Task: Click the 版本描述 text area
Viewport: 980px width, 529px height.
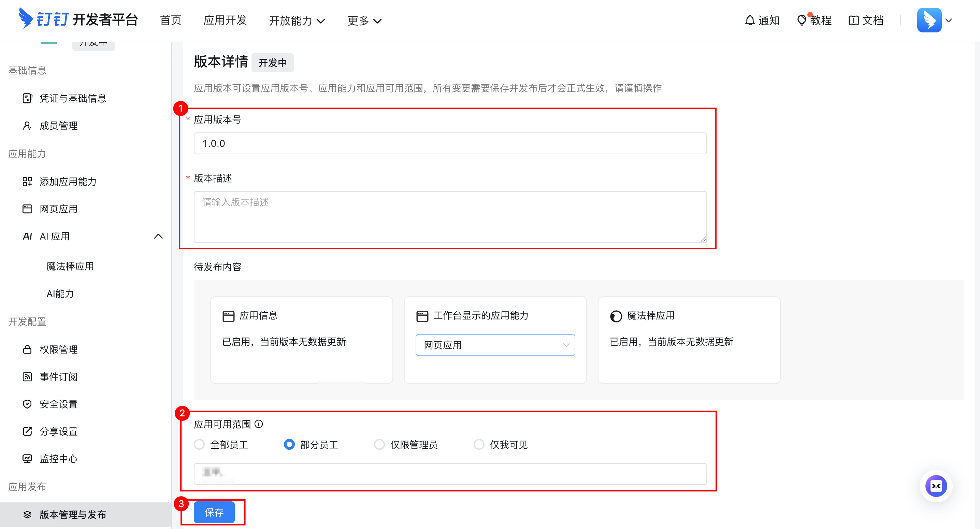Action: point(450,217)
